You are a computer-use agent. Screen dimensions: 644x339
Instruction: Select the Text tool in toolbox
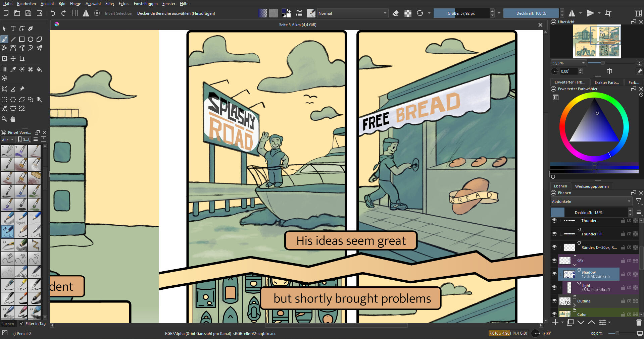[x=13, y=29]
